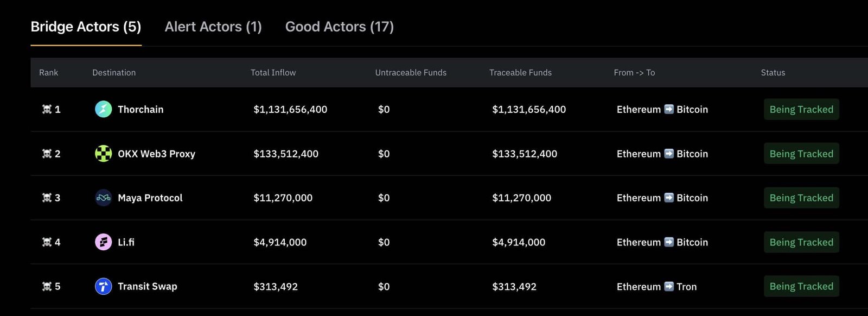Screen dimensions: 868x316
Task: Open the Maya Protocol destination name
Action: click(x=150, y=198)
